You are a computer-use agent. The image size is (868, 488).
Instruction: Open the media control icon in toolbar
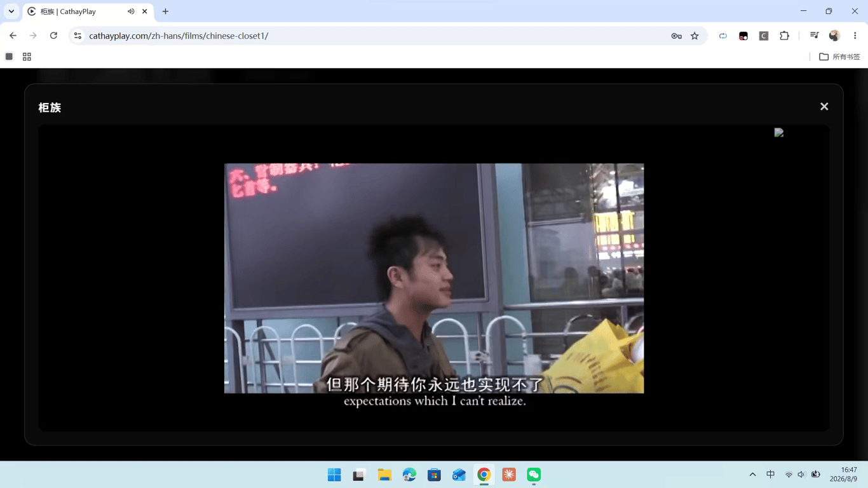[x=814, y=36]
